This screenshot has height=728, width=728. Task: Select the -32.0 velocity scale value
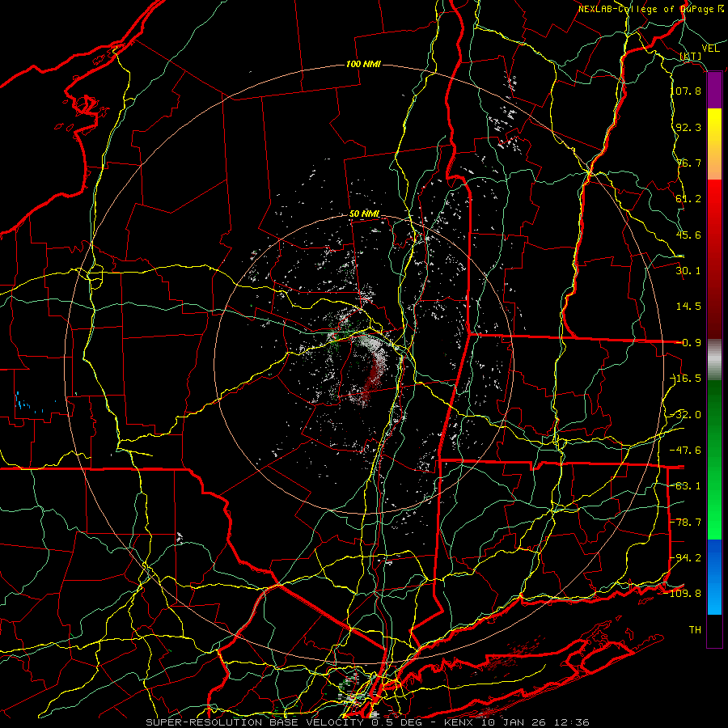(x=686, y=415)
